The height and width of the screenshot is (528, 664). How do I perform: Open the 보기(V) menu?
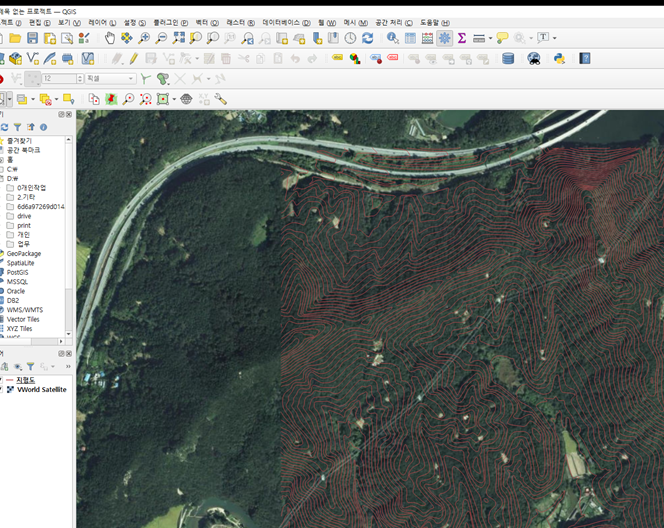[69, 23]
